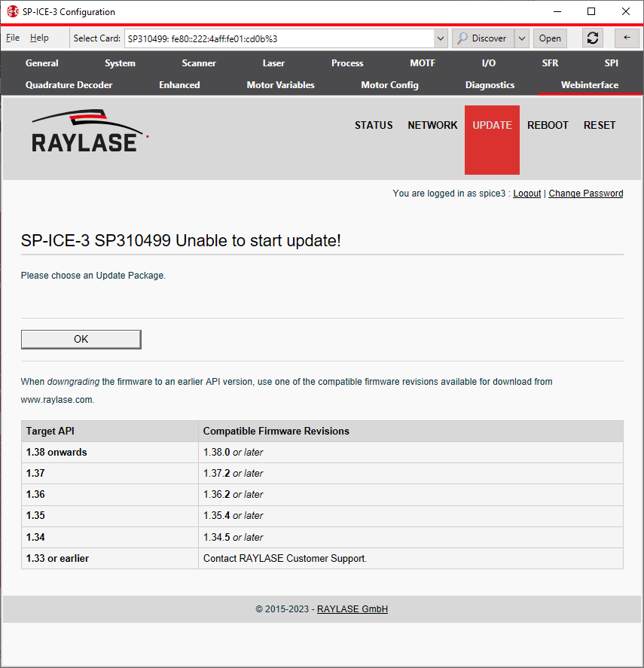Open the Help menu

39,38
